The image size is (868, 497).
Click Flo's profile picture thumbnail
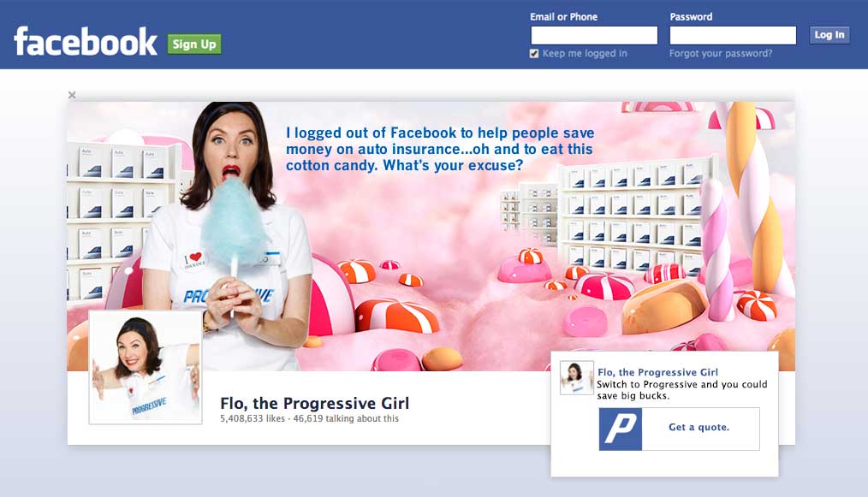pos(146,368)
